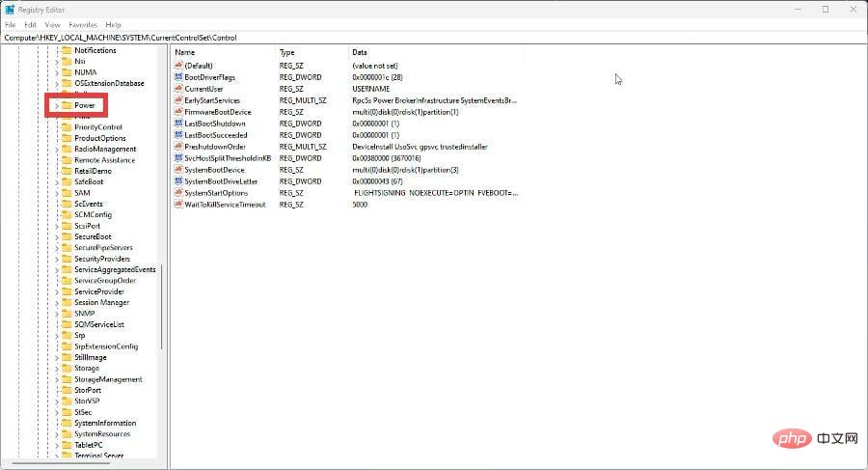Screen dimensions: 868x470
Task: Click the Notifications folder icon
Action: click(x=67, y=50)
